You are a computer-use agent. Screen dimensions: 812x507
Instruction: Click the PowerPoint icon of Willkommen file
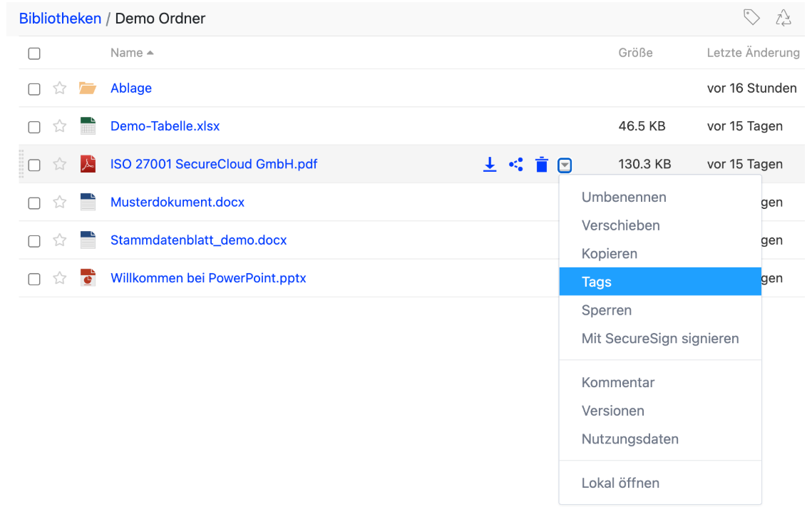click(88, 277)
